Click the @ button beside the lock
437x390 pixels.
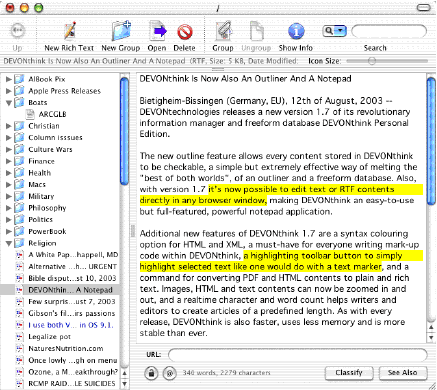point(169,373)
